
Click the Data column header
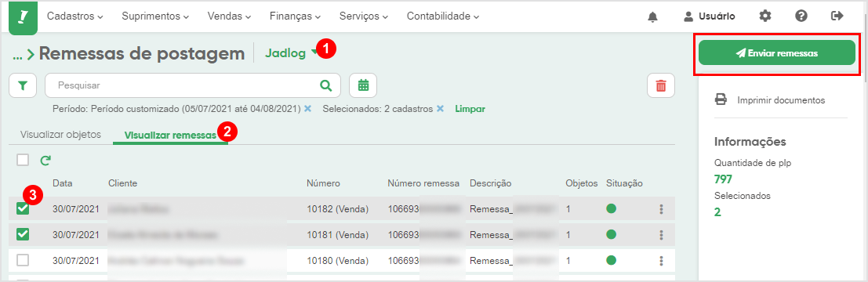click(x=63, y=183)
